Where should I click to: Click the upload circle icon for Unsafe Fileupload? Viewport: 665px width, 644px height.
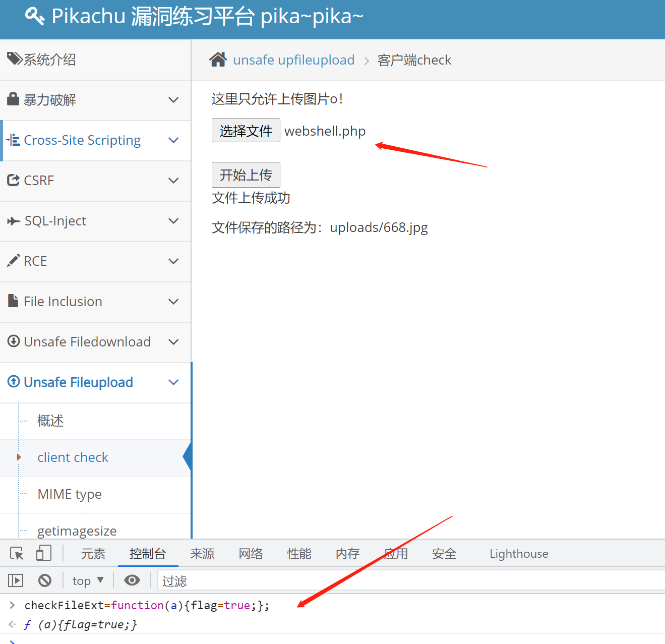(14, 381)
